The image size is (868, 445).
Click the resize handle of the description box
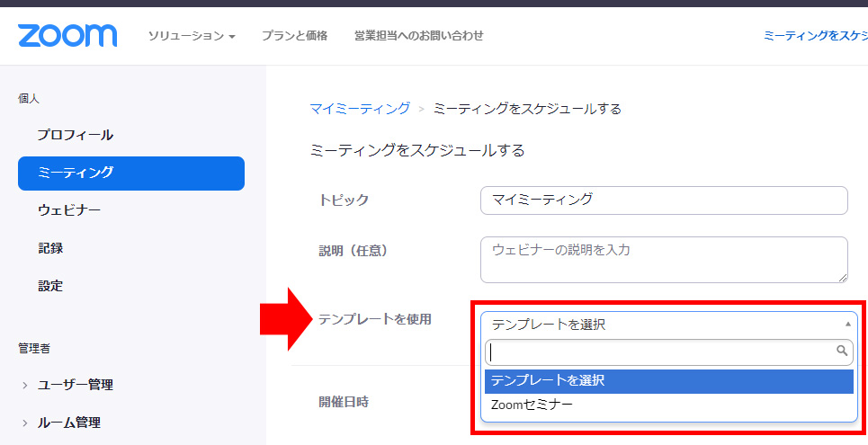tap(843, 278)
